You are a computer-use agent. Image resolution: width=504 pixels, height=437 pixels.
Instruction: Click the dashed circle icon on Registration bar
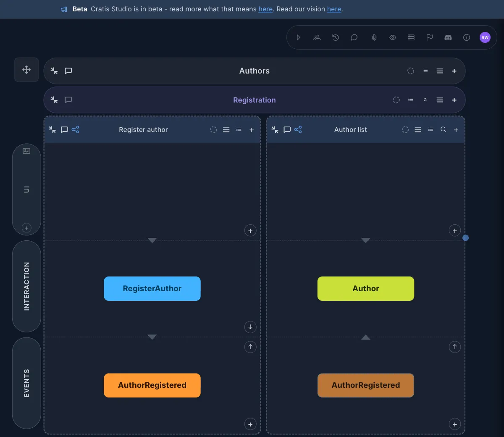[396, 100]
